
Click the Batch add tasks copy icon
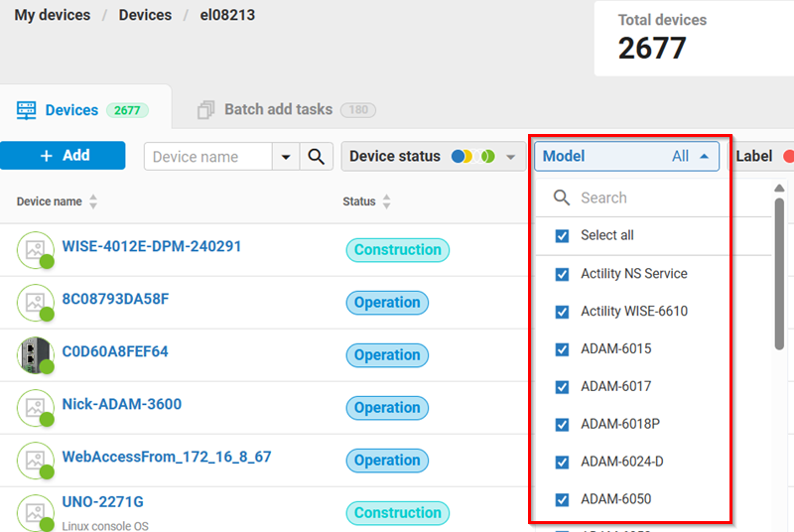[x=206, y=110]
